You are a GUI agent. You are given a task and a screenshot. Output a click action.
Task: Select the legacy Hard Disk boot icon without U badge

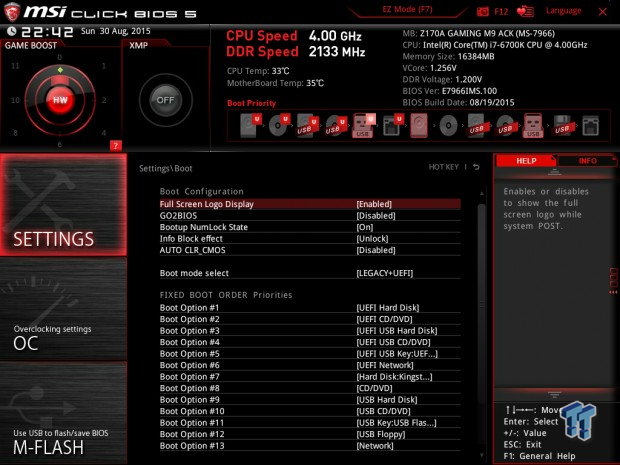point(419,125)
